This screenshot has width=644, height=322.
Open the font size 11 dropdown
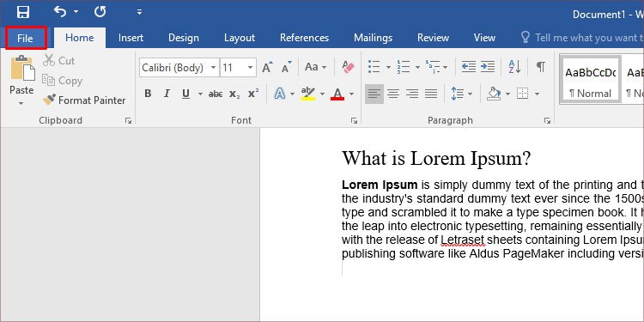250,67
